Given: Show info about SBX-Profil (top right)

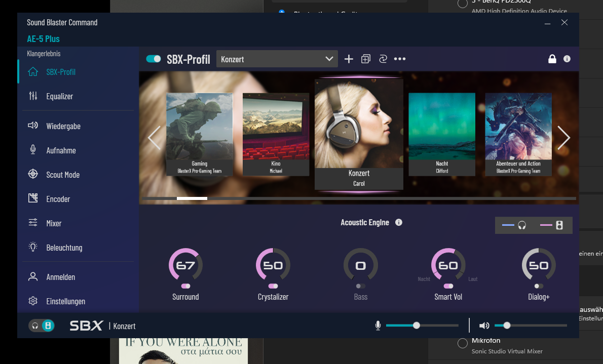Looking at the screenshot, I should point(567,59).
